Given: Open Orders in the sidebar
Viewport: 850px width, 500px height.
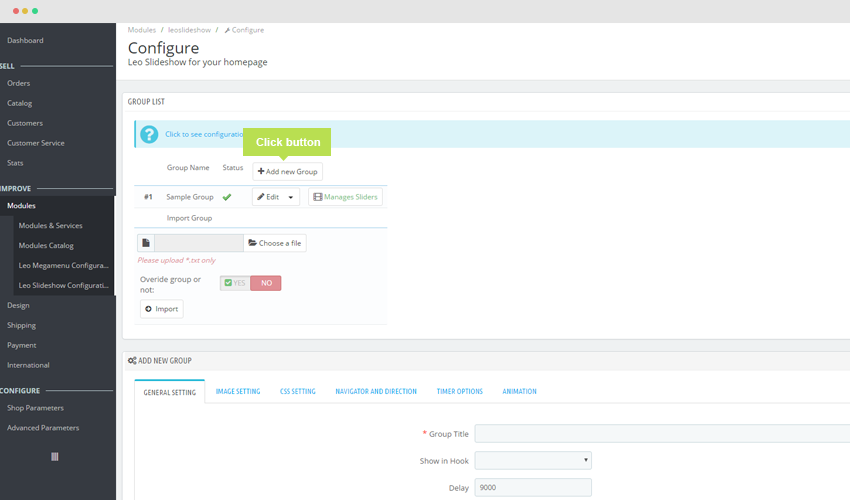Looking at the screenshot, I should 18,84.
